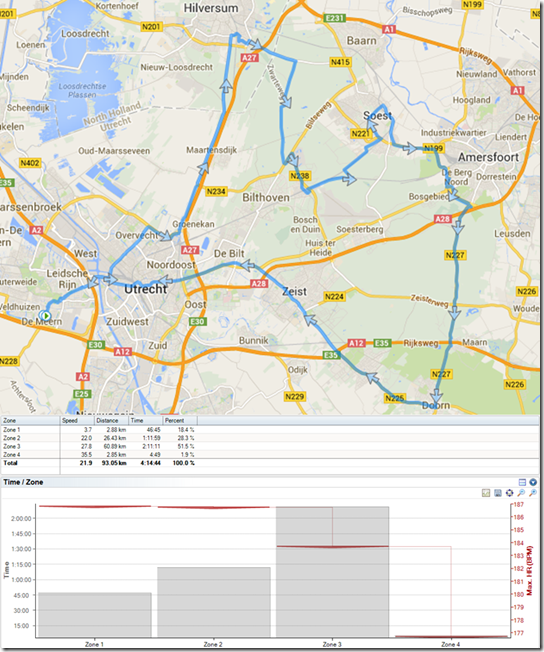Image resolution: width=544 pixels, height=652 pixels.
Task: Click the Soesterberg label on map
Action: [x=360, y=229]
